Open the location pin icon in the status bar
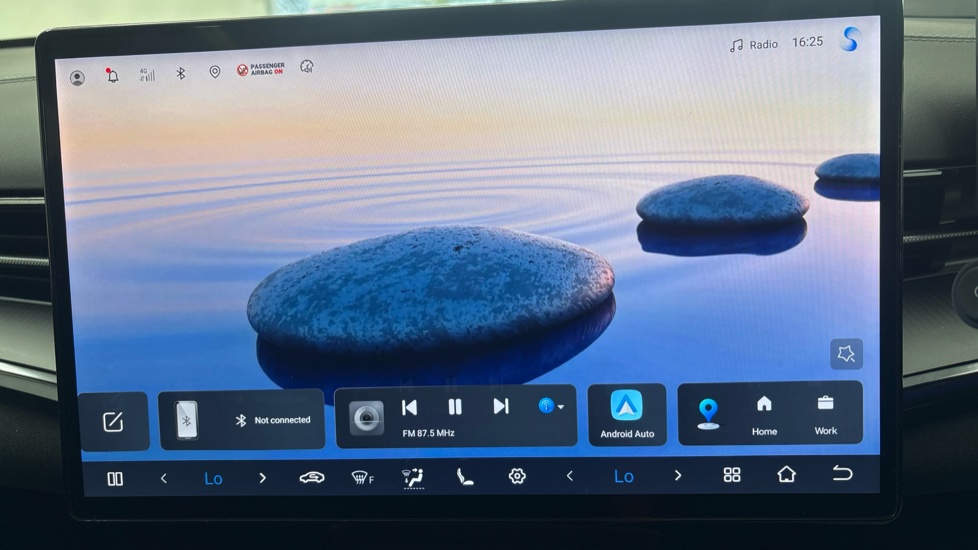Screen dimensions: 978x550 coord(215,72)
